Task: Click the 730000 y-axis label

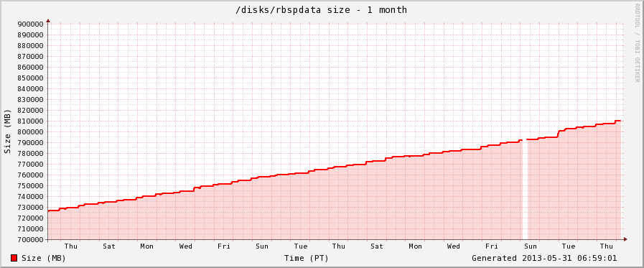Action: click(30, 207)
